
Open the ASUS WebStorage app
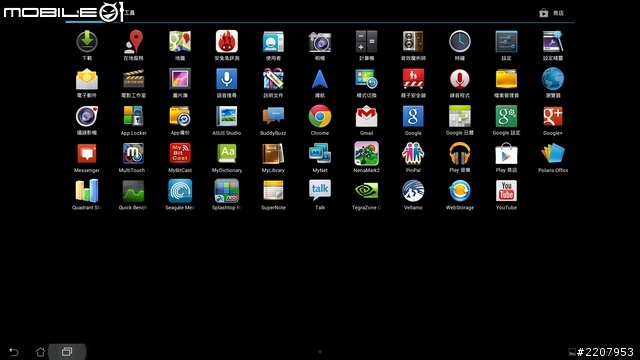(x=460, y=191)
